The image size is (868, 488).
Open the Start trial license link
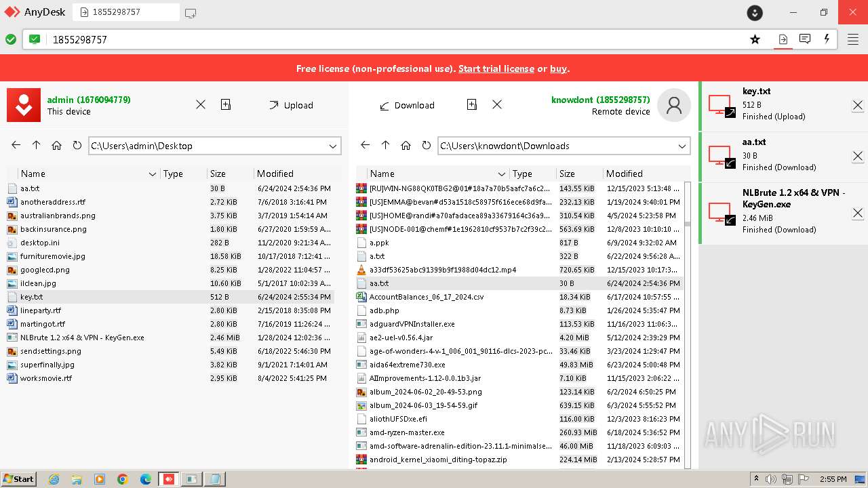tap(496, 68)
